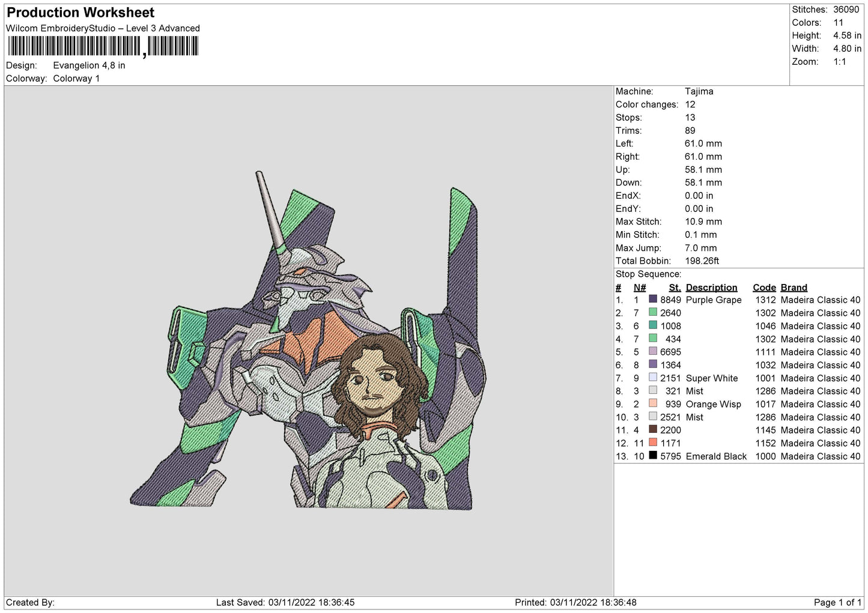Click the 'Colorway 1' value

(76, 79)
